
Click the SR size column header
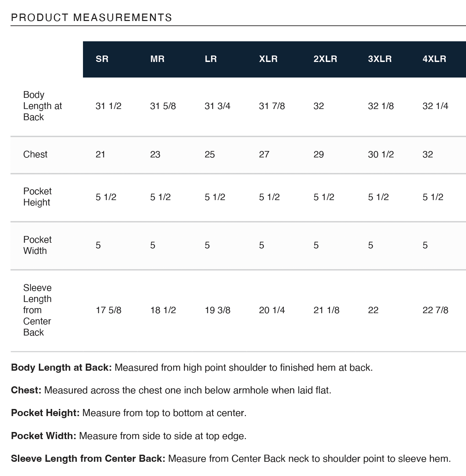[102, 59]
